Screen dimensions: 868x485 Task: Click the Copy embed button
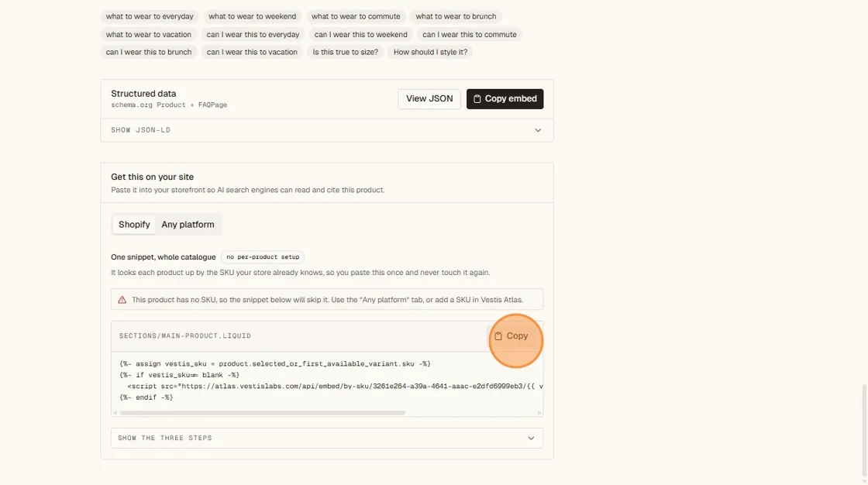[x=505, y=99]
